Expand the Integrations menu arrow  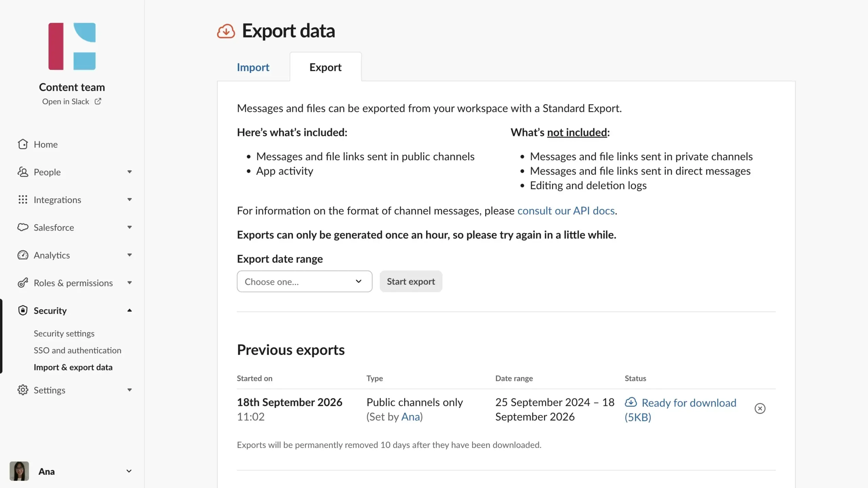click(130, 200)
